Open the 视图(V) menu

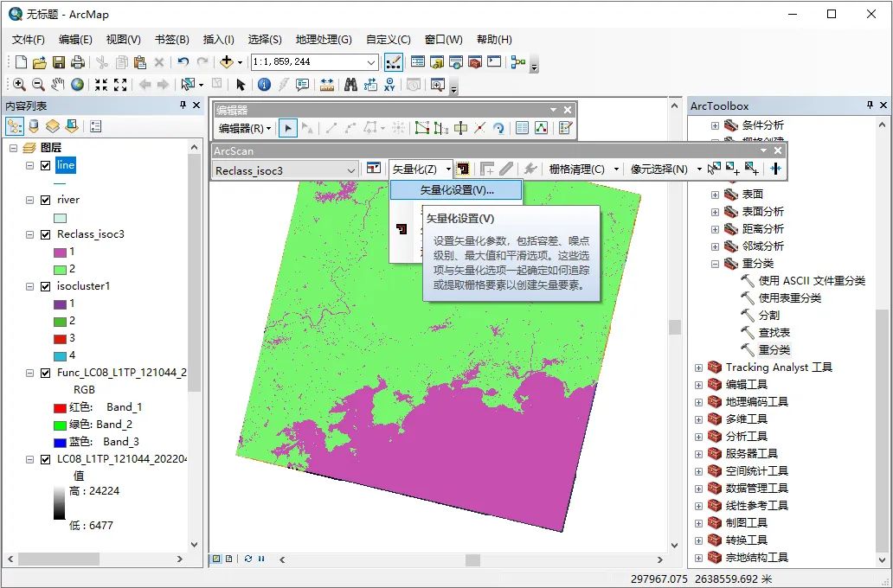[x=124, y=39]
